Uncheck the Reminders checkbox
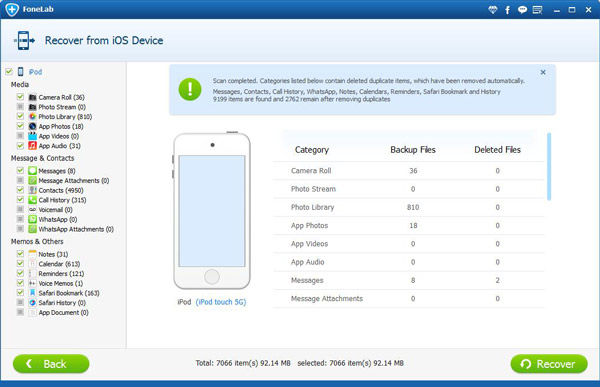600x387 pixels. [x=20, y=273]
